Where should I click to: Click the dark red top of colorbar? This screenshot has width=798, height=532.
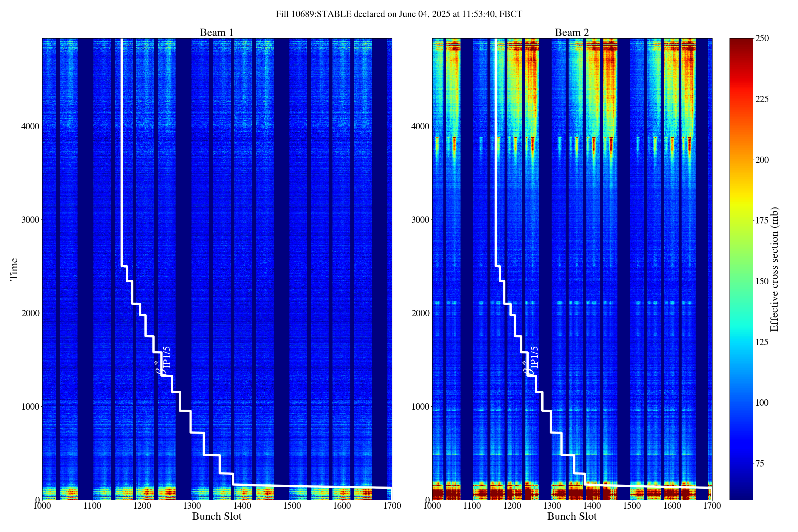(741, 43)
